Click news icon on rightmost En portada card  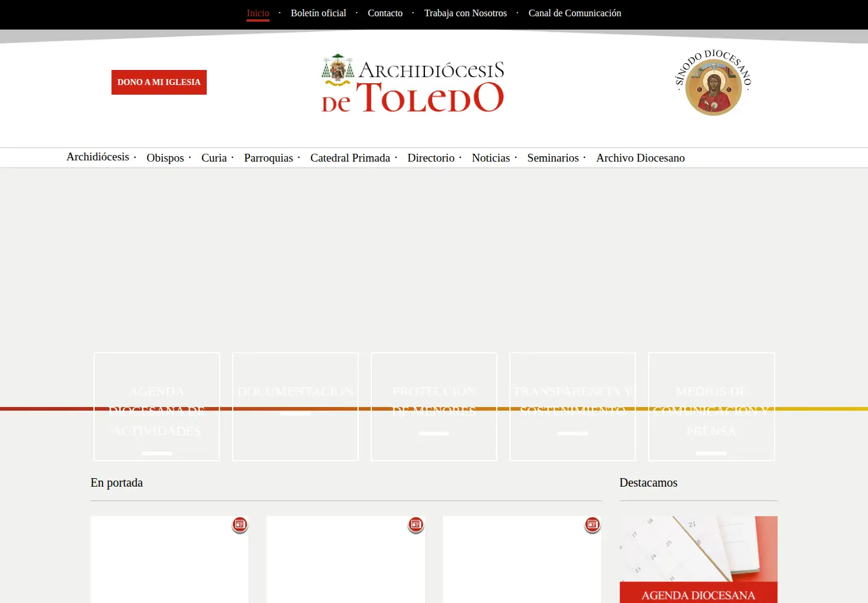coord(593,525)
